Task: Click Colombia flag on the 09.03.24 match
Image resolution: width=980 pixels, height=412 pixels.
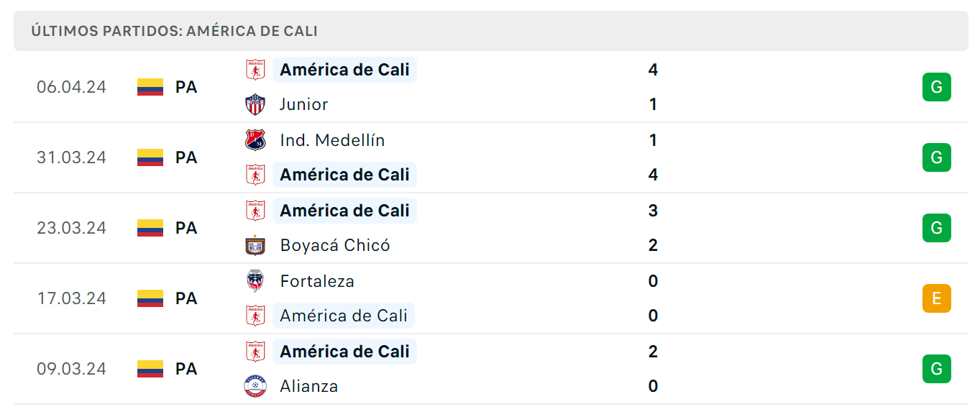Action: coord(150,369)
